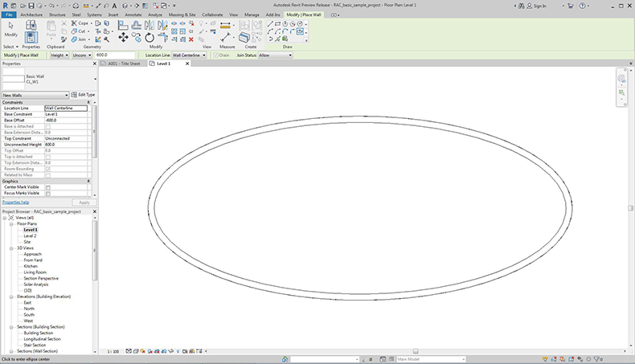Screen dimensions: 635x364
Task: Switch to the Architecture ribbon tab
Action: (31, 14)
